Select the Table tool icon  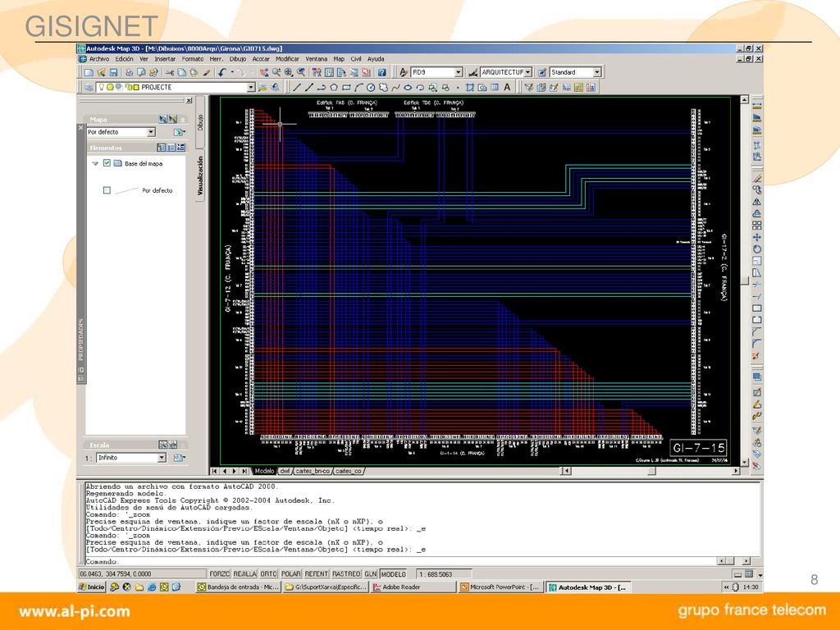[495, 87]
